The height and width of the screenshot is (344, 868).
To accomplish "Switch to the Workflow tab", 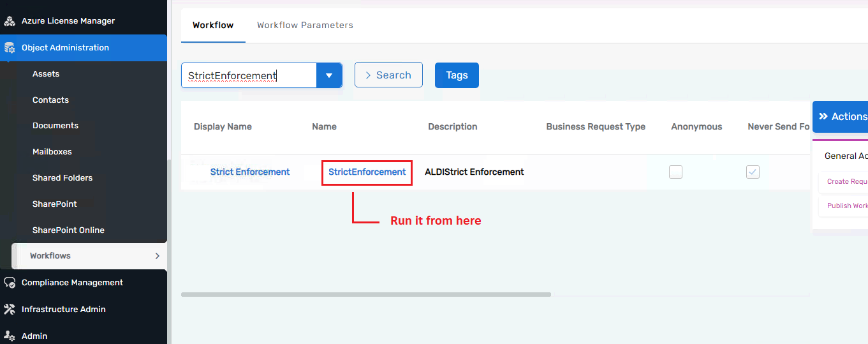I will click(213, 26).
